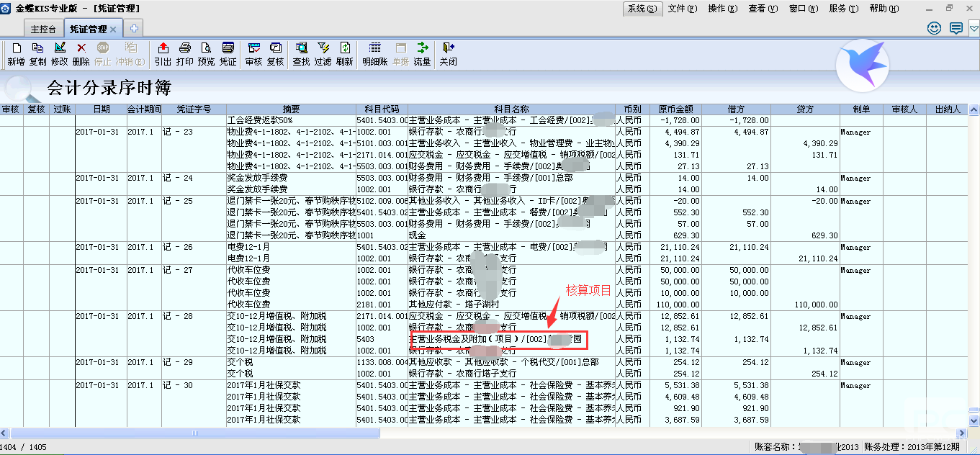Expand the dropdown arrow beside message icon
The image size is (980, 455).
pos(973,29)
